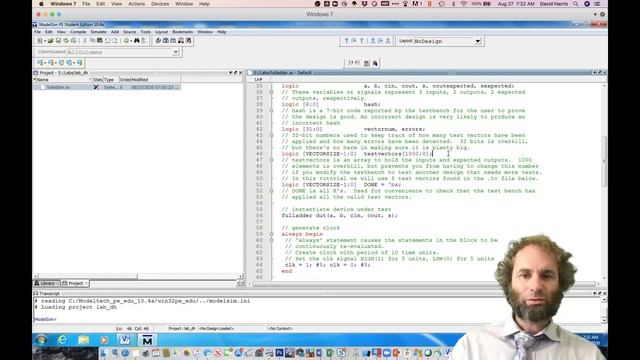Select fulladder.sv in the Project list

(58, 87)
